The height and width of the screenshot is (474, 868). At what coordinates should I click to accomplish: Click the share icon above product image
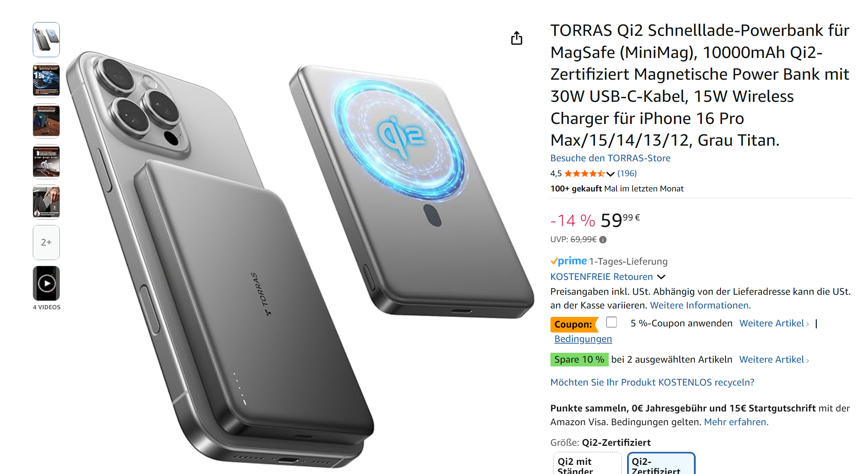517,38
